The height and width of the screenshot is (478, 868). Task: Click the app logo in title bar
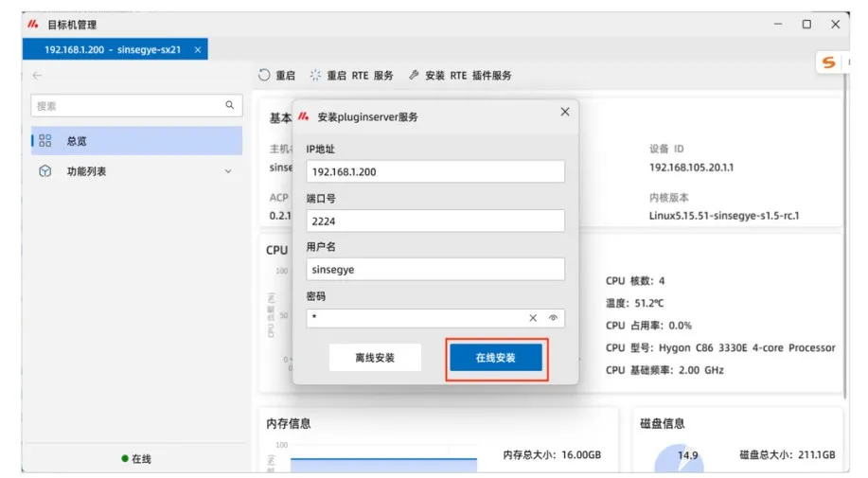[x=33, y=24]
